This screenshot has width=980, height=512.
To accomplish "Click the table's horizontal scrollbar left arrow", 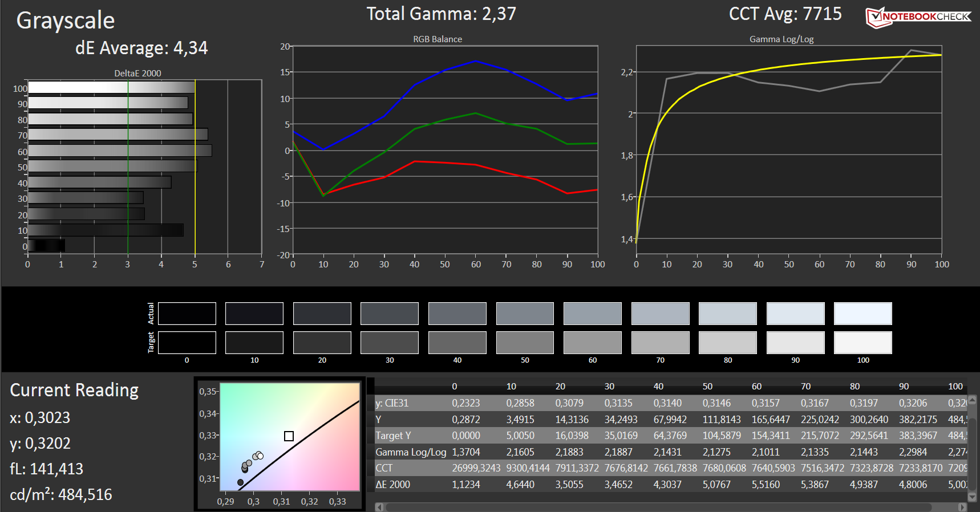I will (379, 507).
